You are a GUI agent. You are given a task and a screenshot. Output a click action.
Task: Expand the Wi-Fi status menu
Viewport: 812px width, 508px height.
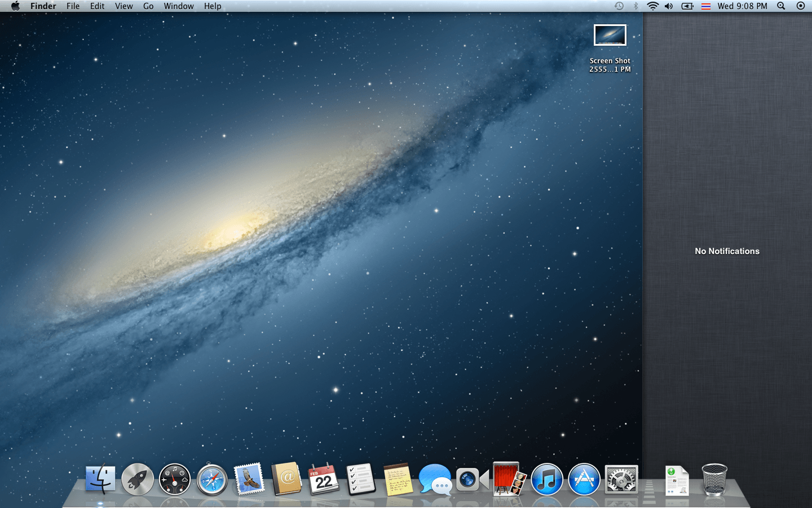(652, 6)
